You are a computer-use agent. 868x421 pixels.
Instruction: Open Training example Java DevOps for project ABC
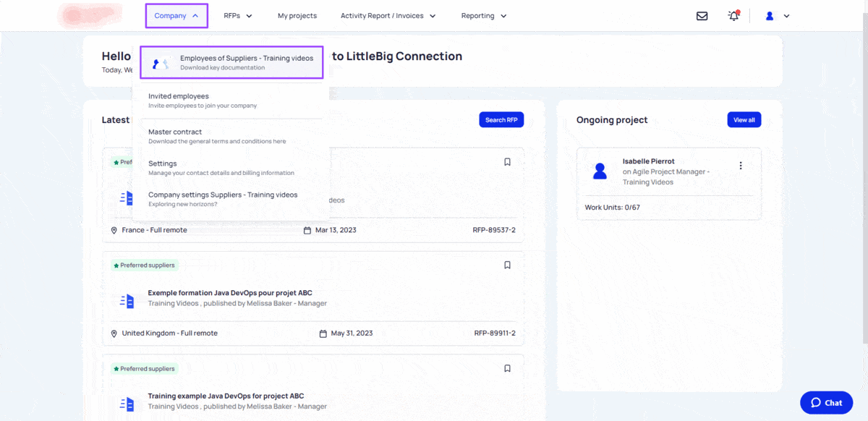tap(226, 396)
